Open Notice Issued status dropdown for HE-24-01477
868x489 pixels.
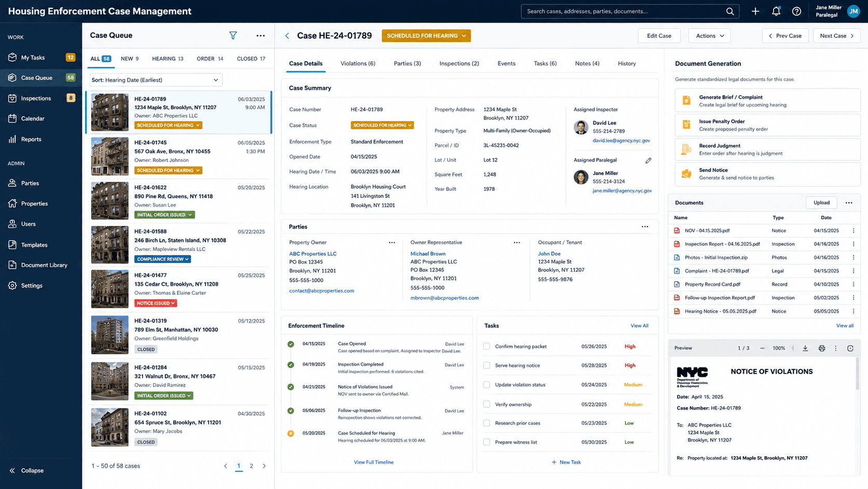[x=156, y=303]
